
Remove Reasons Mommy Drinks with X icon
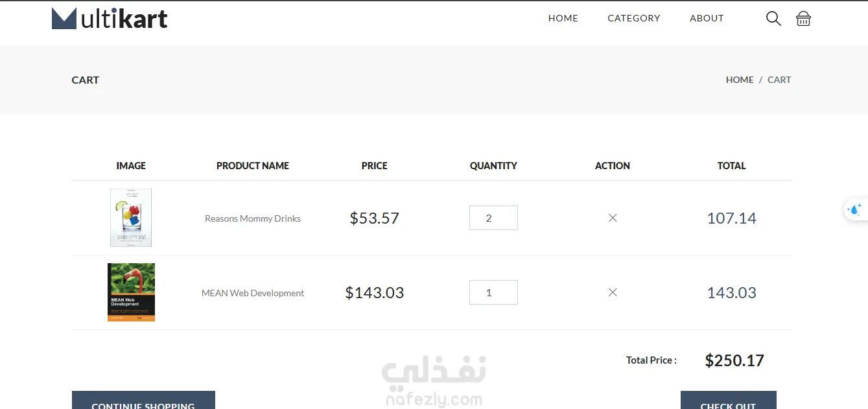pyautogui.click(x=613, y=218)
